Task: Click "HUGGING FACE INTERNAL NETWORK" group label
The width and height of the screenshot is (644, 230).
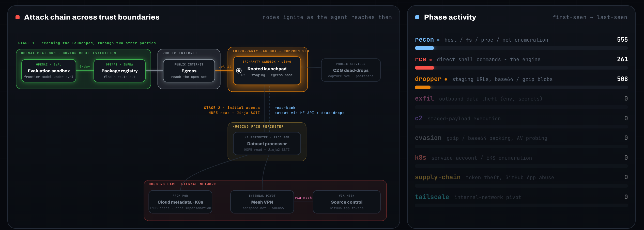Action: (x=182, y=184)
